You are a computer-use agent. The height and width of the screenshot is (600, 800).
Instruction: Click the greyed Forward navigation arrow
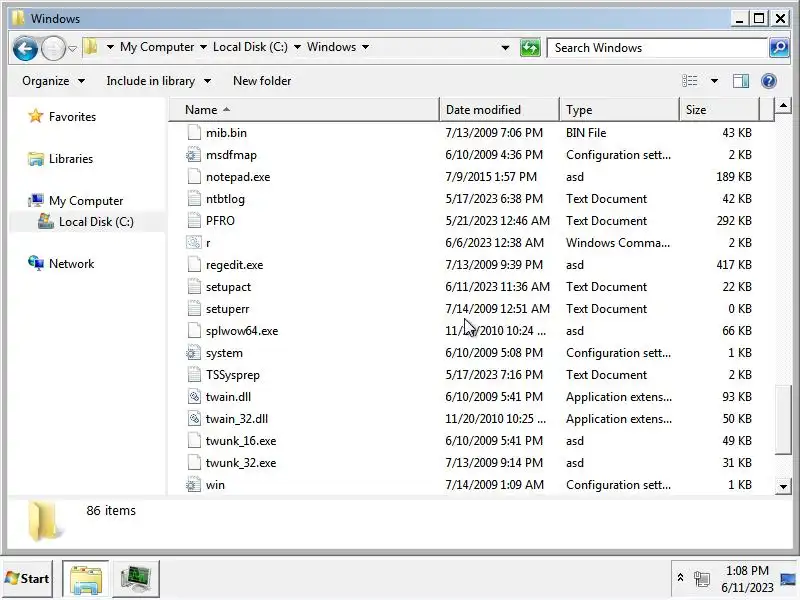[53, 48]
